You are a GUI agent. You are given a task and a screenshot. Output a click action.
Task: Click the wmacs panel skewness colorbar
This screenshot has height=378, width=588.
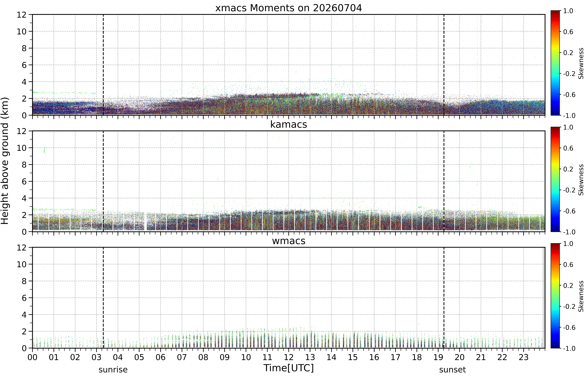click(x=555, y=296)
